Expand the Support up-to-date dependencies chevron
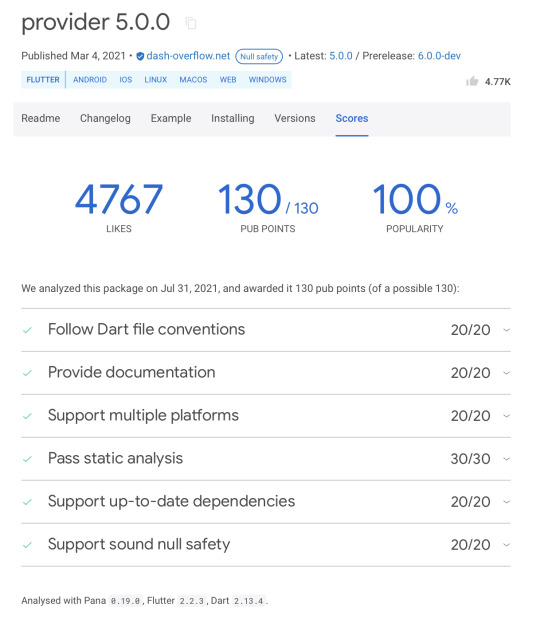The image size is (540, 622). coord(506,502)
